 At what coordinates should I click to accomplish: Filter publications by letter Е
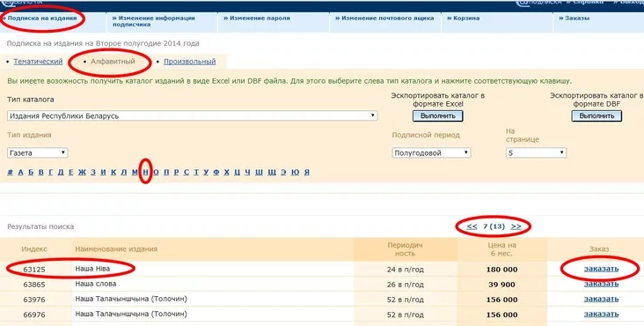coord(70,172)
